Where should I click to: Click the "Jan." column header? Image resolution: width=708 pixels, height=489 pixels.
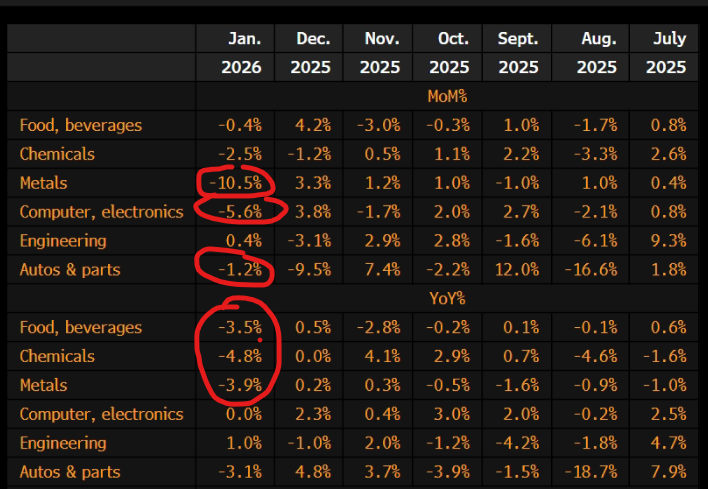pyautogui.click(x=244, y=38)
